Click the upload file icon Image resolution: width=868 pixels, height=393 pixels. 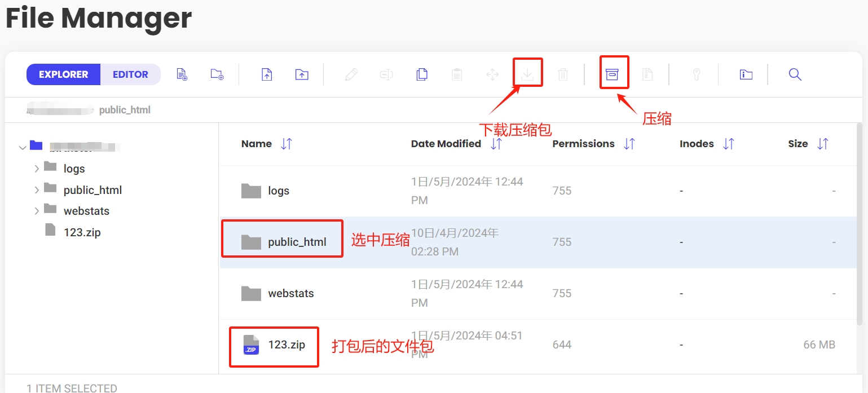tap(266, 74)
